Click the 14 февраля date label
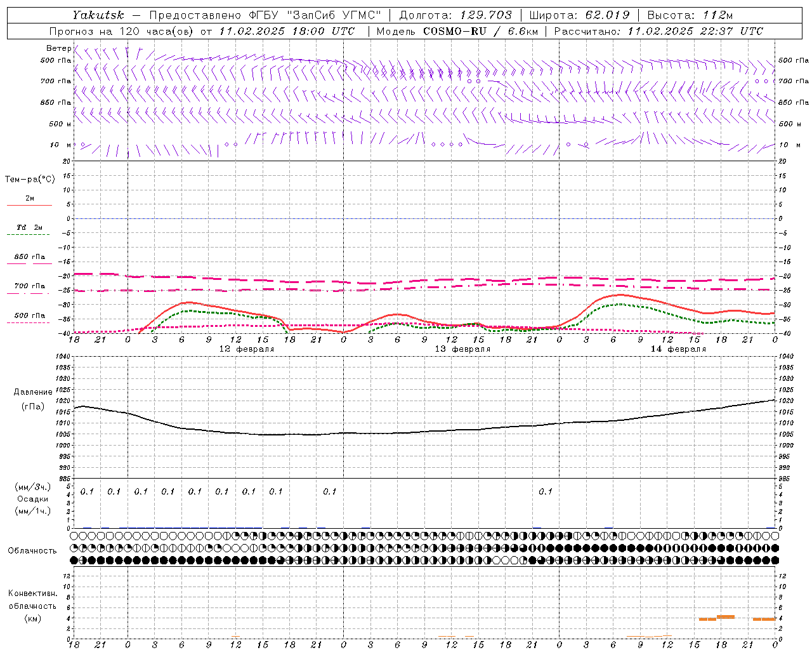812x650 pixels. coord(678,349)
